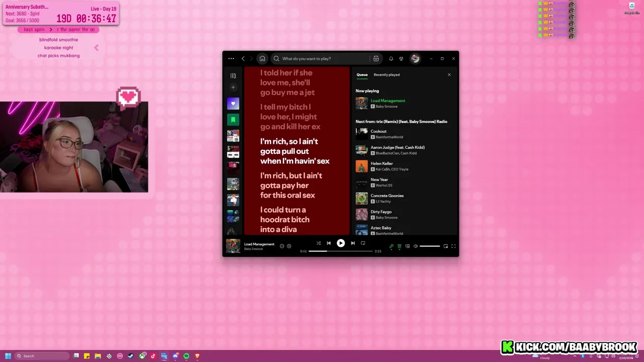This screenshot has width=644, height=362.
Task: Open the What's New notification bell
Action: (391, 59)
